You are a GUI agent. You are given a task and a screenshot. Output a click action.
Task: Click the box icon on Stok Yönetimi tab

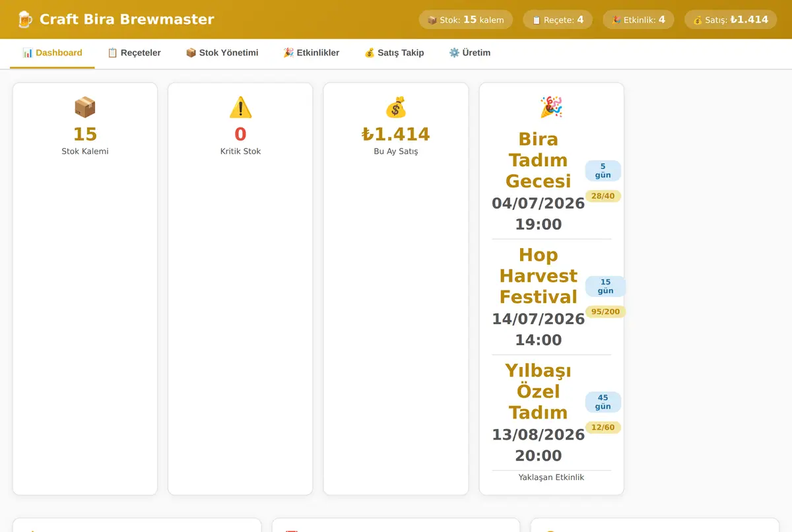tap(191, 53)
